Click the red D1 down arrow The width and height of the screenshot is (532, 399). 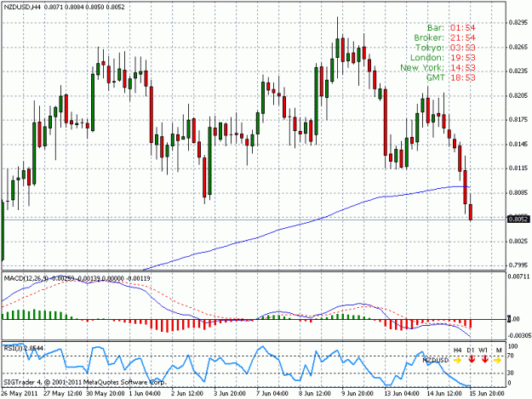click(472, 359)
